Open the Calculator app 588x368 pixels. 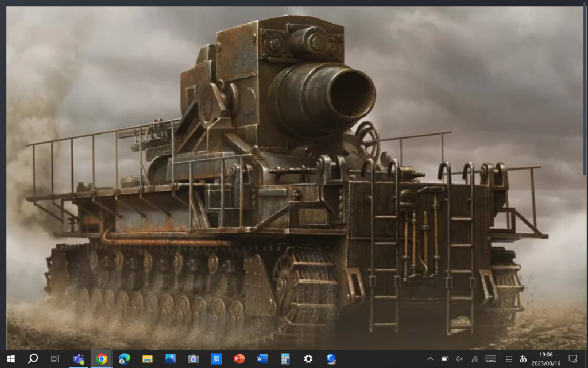click(285, 359)
